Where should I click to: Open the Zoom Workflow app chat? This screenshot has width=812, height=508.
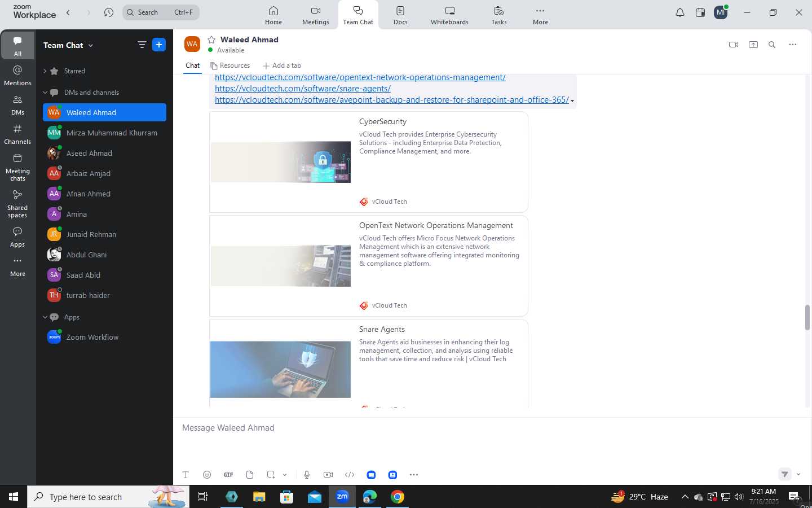point(104,337)
